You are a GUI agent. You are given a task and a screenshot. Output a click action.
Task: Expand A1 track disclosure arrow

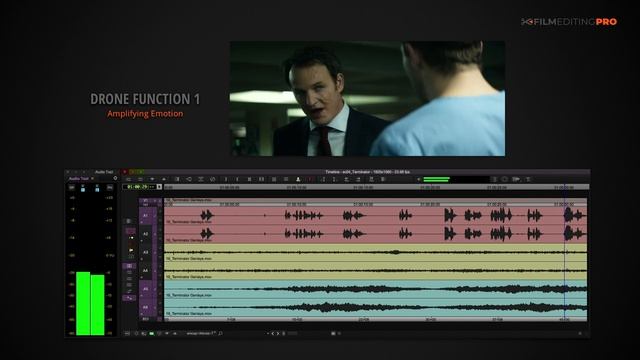(142, 222)
